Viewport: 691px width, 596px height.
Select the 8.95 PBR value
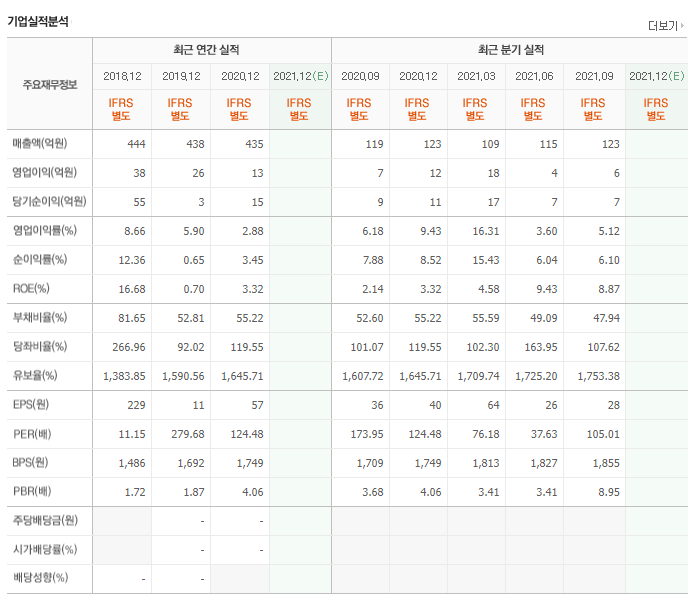point(609,492)
